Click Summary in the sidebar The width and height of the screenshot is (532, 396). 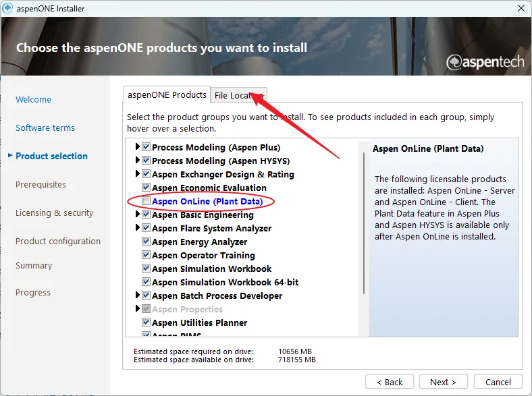pyautogui.click(x=34, y=266)
